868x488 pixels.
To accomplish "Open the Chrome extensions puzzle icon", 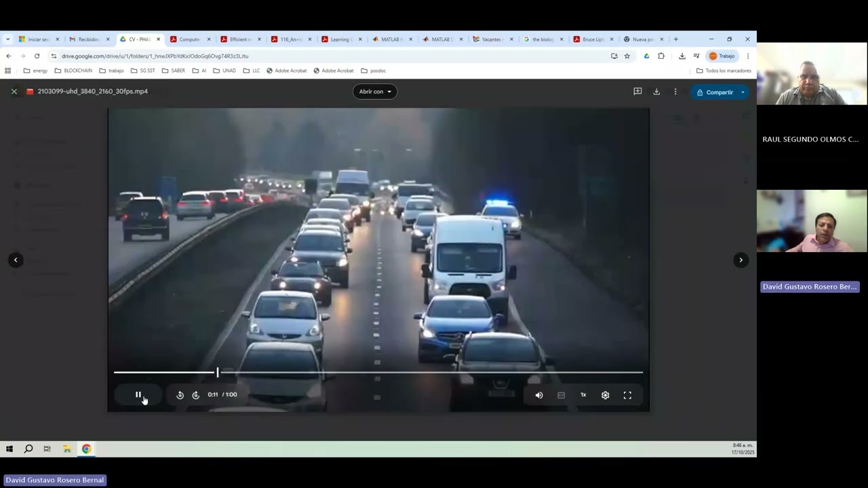I will click(x=661, y=56).
